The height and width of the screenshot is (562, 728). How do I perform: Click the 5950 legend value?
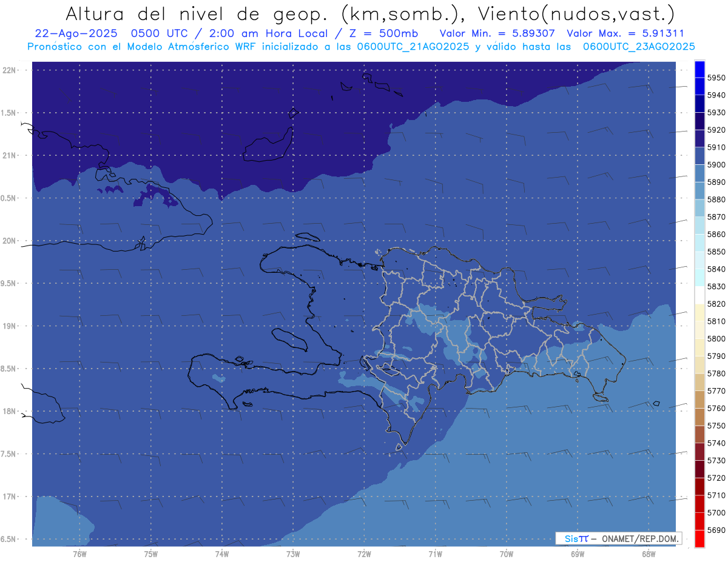click(x=716, y=78)
